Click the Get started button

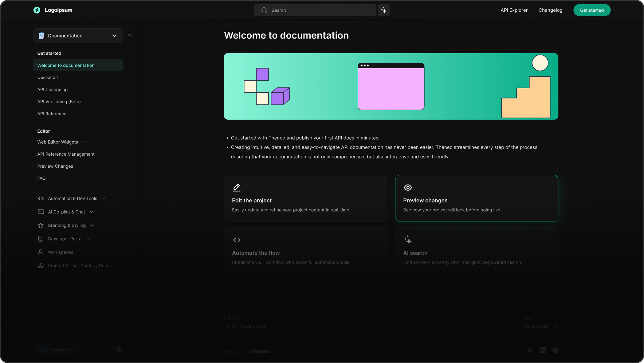click(x=592, y=10)
